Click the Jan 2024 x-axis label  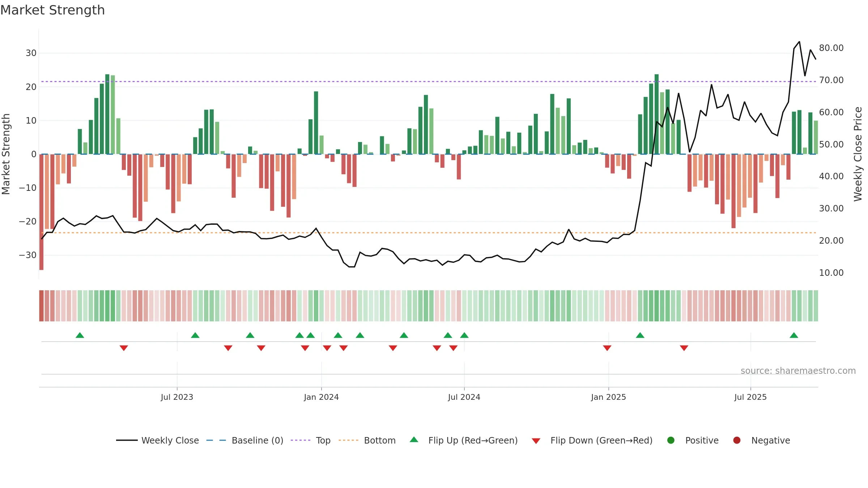pyautogui.click(x=321, y=397)
